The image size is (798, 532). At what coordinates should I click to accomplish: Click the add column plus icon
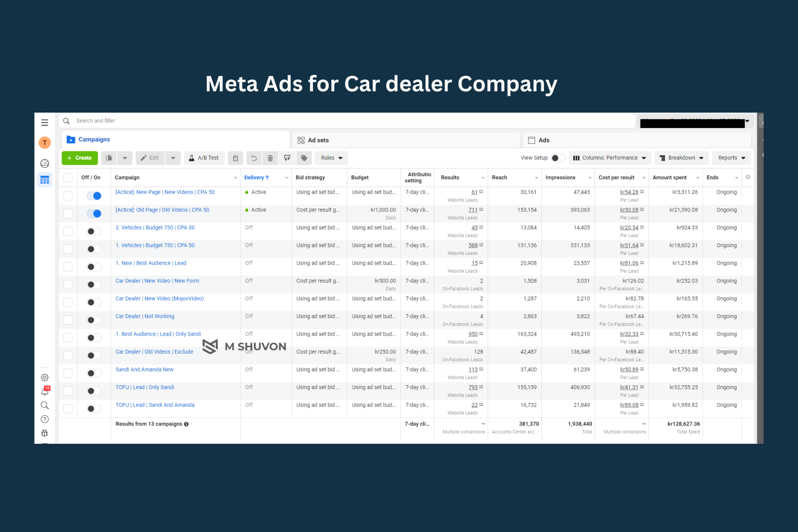748,177
